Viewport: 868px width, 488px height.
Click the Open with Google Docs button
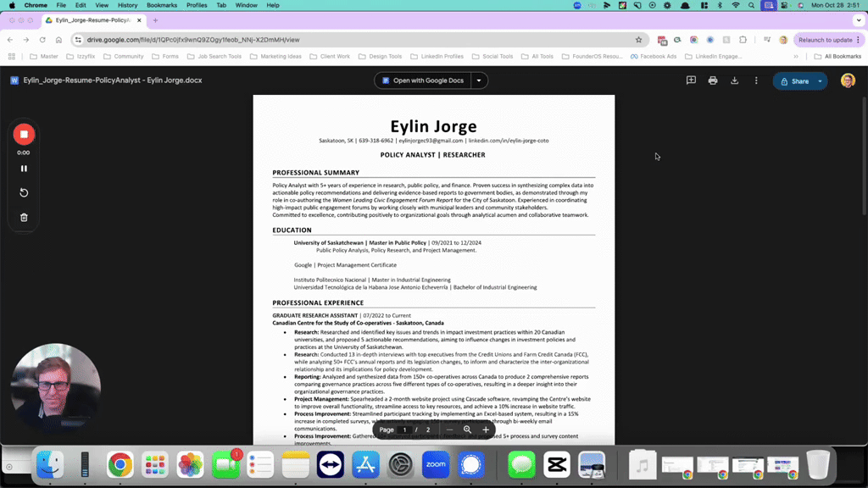tap(423, 80)
